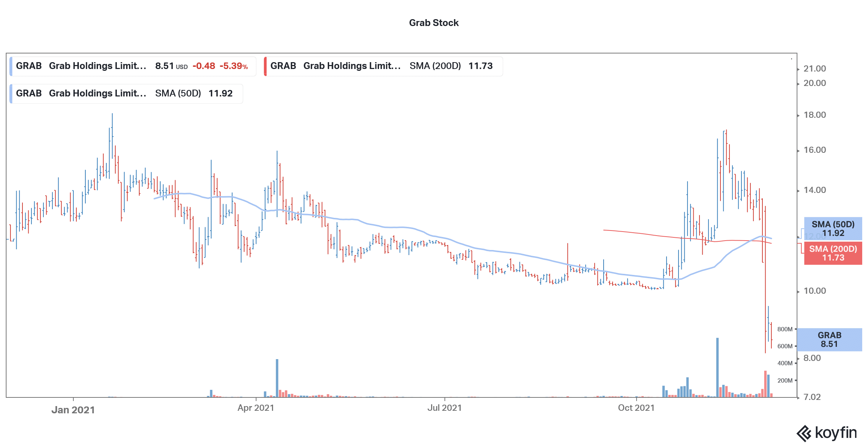Click the 400M volume axis label

785,363
